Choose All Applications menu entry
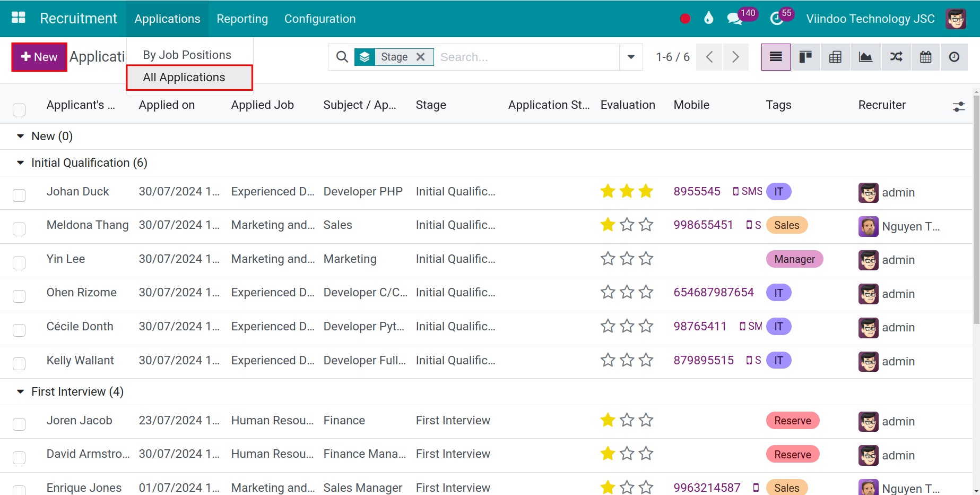Viewport: 980px width, 495px height. 189,78
